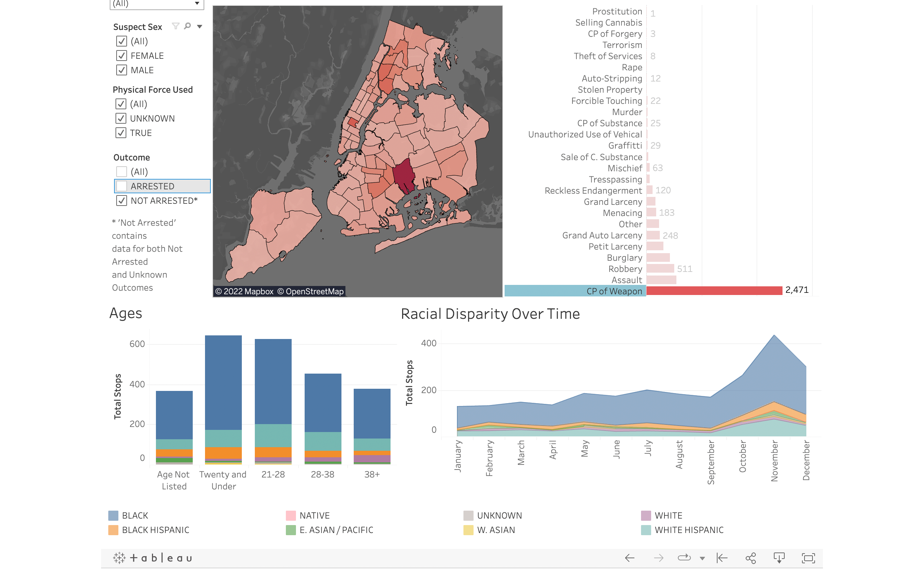
Task: Click the Replay animation icon
Action: (684, 558)
